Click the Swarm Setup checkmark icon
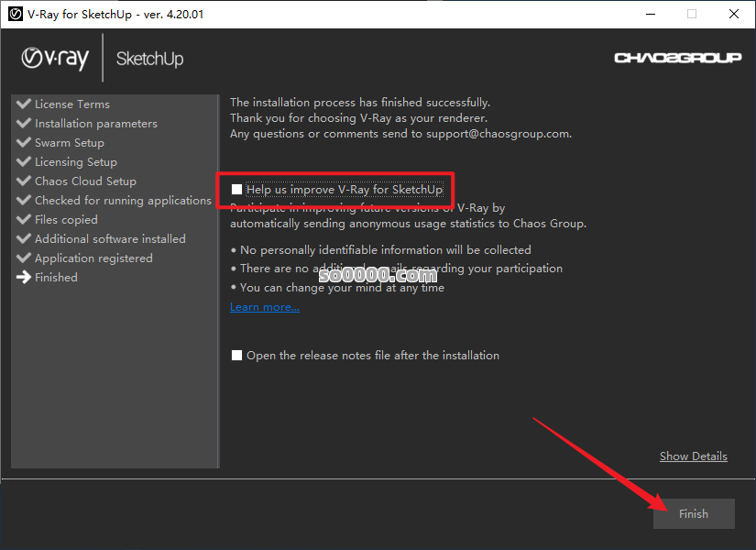 point(24,142)
